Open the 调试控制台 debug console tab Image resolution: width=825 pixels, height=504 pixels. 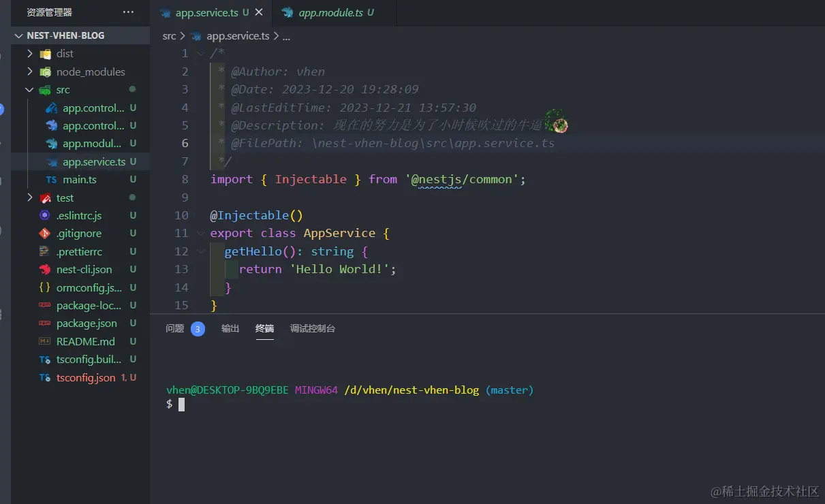[313, 328]
